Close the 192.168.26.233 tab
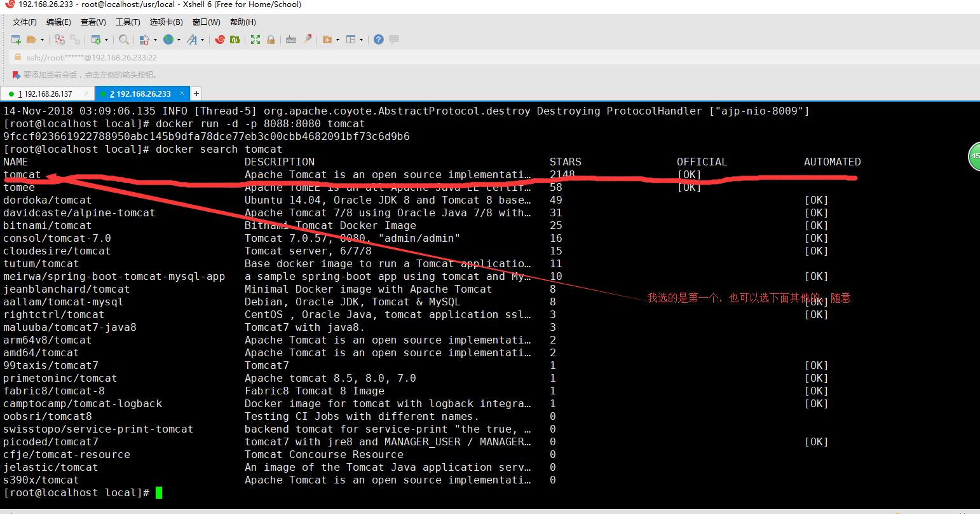This screenshot has width=980, height=514. click(x=182, y=94)
